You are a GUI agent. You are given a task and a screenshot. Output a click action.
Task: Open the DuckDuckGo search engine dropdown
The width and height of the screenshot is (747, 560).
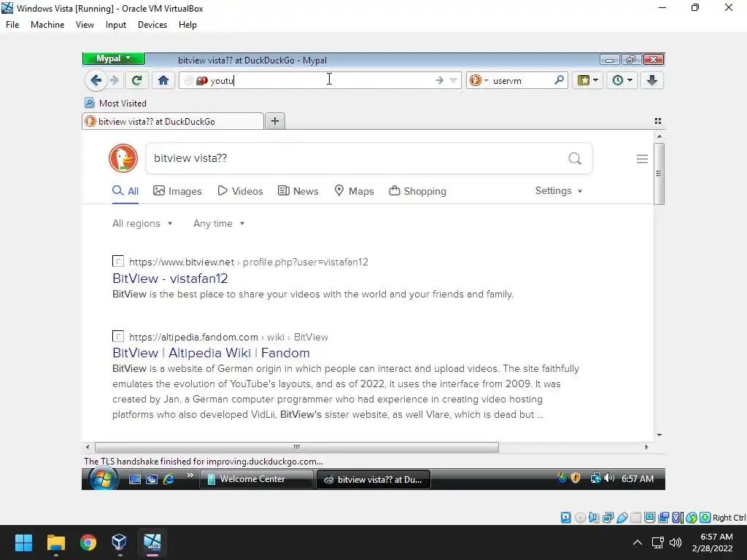pyautogui.click(x=479, y=80)
